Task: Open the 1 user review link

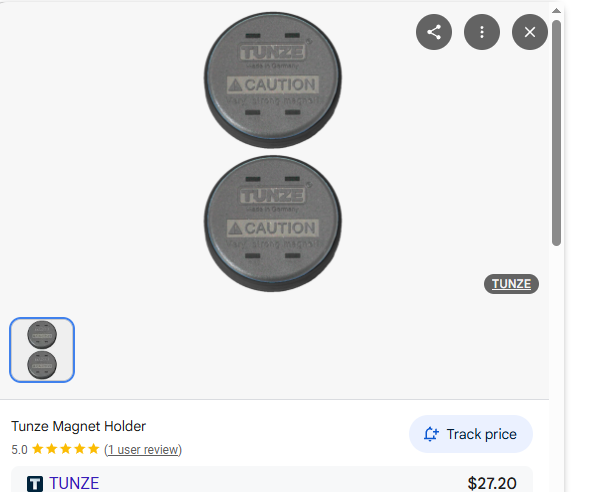Action: [143, 450]
